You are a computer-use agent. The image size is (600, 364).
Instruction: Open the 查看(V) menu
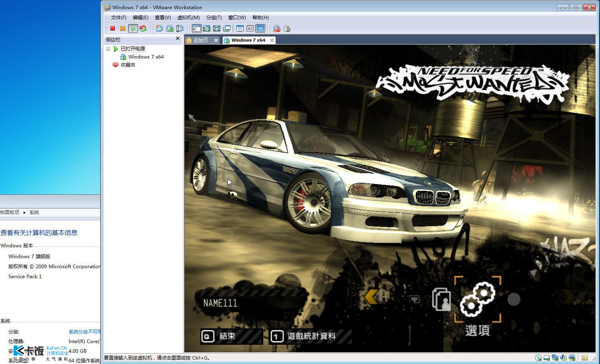pyautogui.click(x=163, y=18)
